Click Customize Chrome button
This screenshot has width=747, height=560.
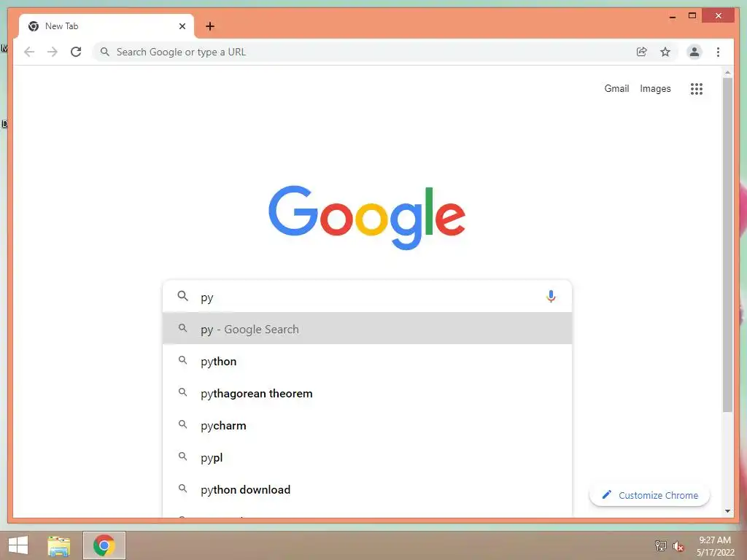click(x=649, y=495)
